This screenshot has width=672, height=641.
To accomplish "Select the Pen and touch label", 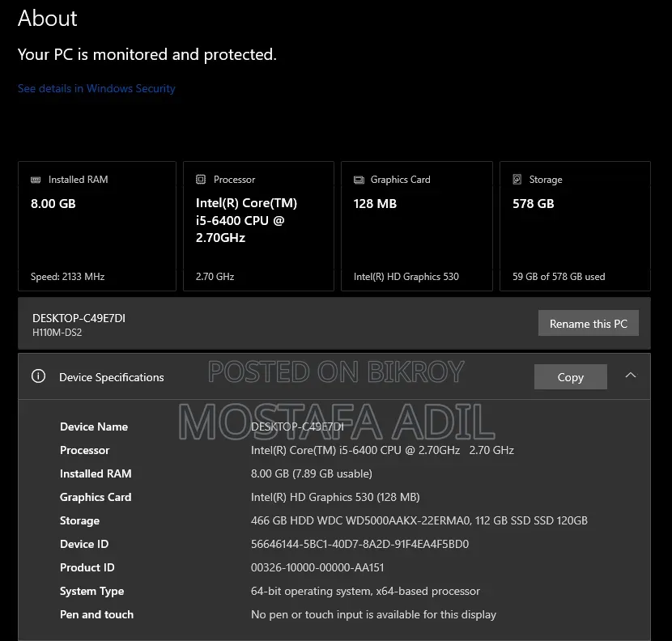I will (96, 615).
